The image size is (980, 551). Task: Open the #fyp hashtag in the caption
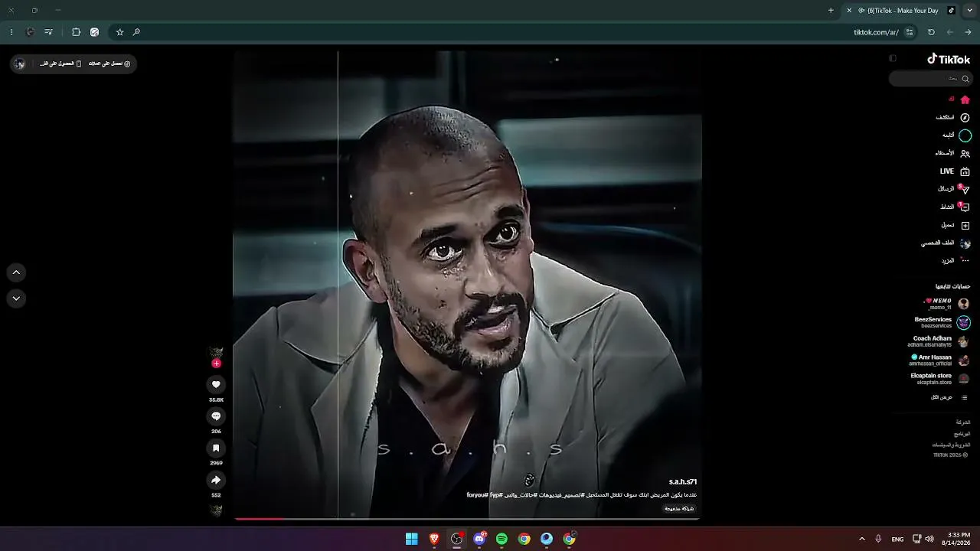click(x=495, y=495)
